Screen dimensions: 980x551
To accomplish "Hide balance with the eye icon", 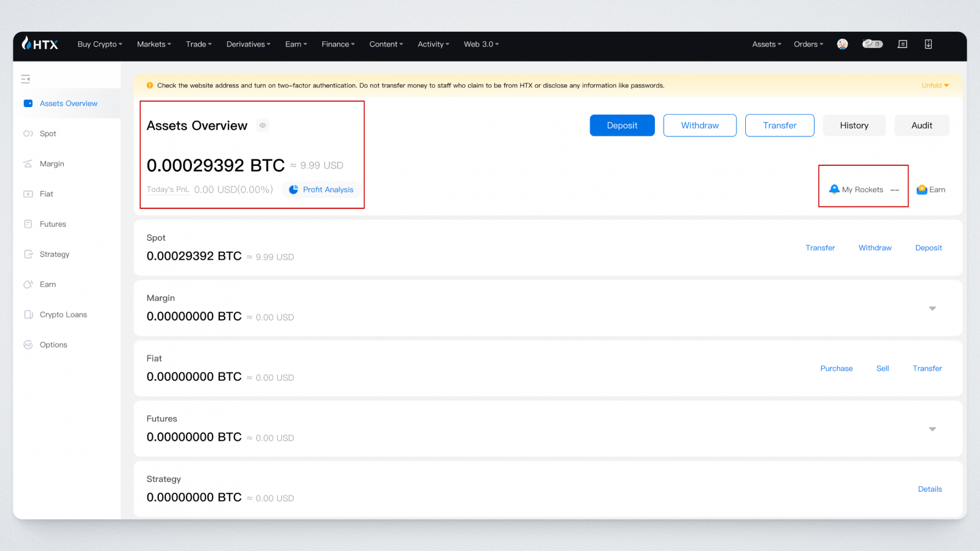I will [262, 126].
